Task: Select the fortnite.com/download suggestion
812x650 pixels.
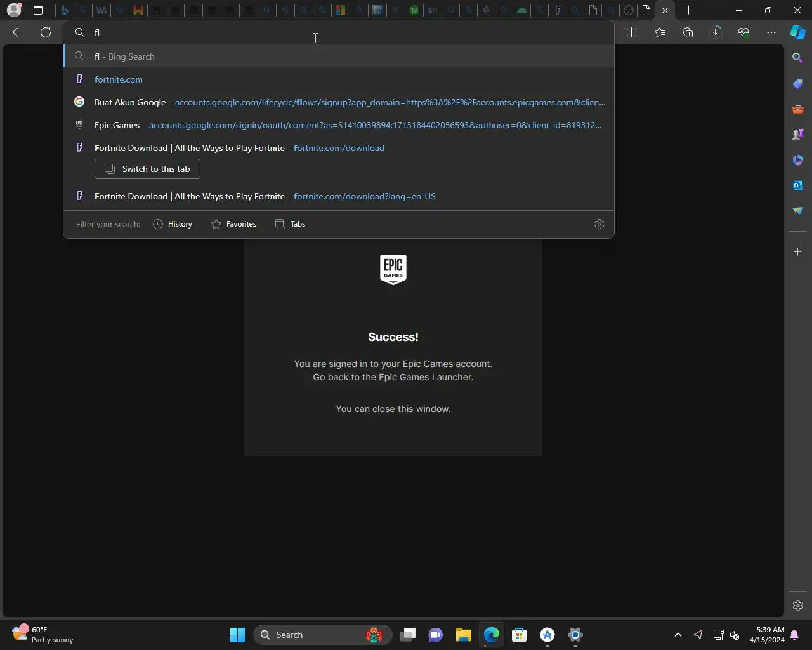Action: click(339, 148)
